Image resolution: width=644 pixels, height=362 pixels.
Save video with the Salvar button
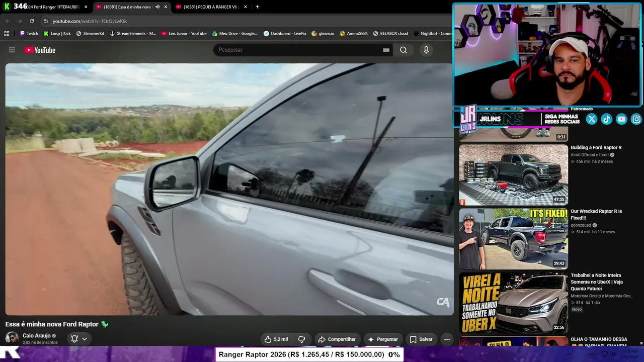421,339
